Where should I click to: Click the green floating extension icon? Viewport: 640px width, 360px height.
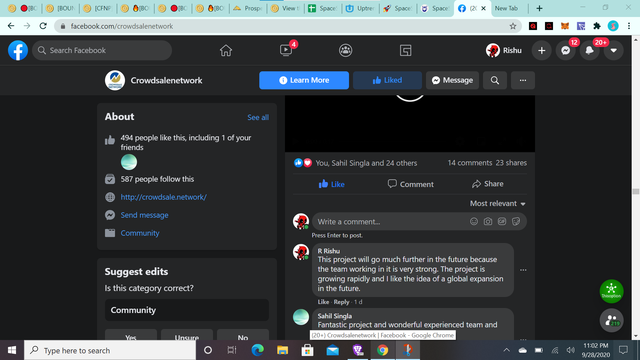tap(611, 291)
